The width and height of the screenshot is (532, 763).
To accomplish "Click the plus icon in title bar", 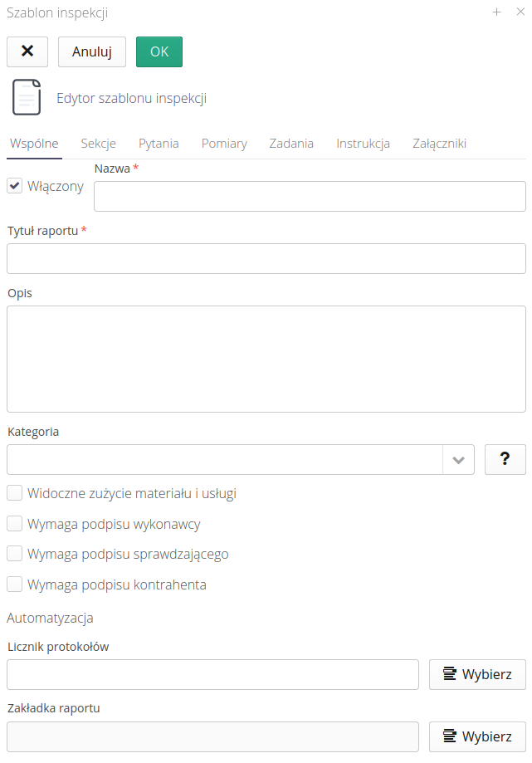I will click(x=497, y=12).
